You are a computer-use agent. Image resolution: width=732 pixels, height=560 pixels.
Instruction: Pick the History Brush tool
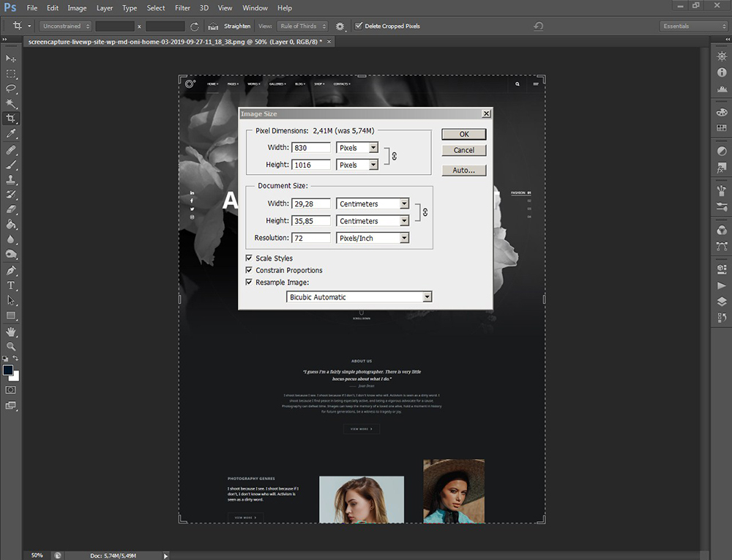10,195
